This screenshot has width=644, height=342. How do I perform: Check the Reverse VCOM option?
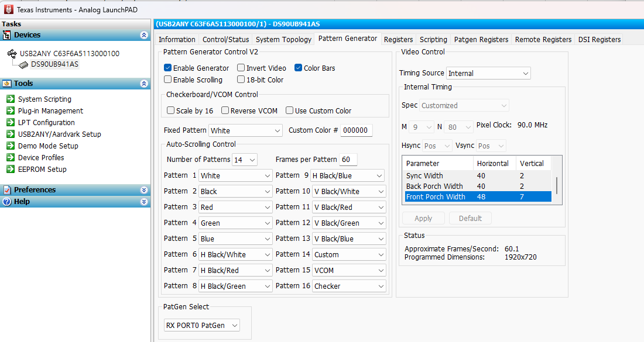point(225,110)
